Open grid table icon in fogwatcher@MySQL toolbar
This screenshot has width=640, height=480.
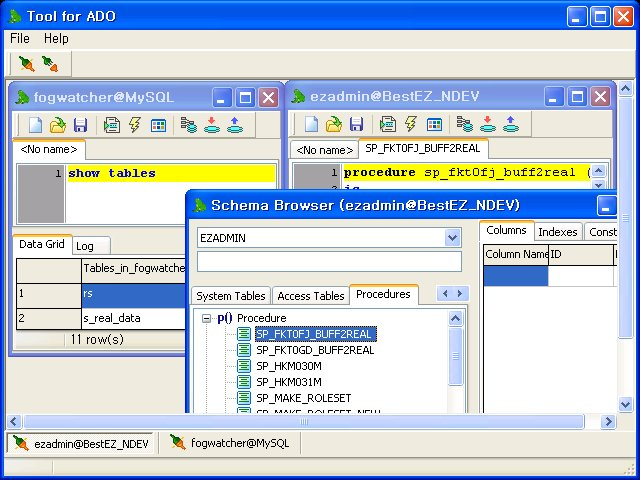[158, 125]
